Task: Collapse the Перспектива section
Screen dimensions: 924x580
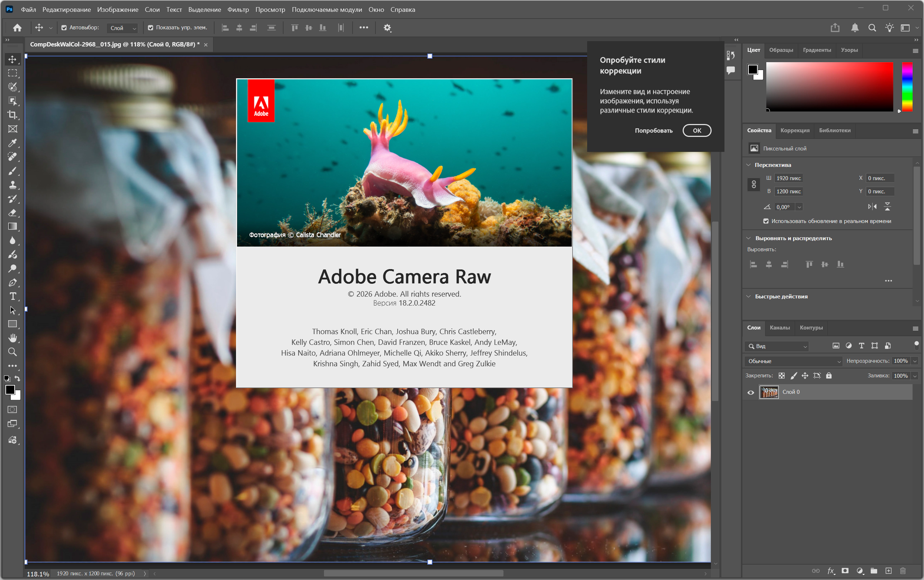Action: coord(748,165)
